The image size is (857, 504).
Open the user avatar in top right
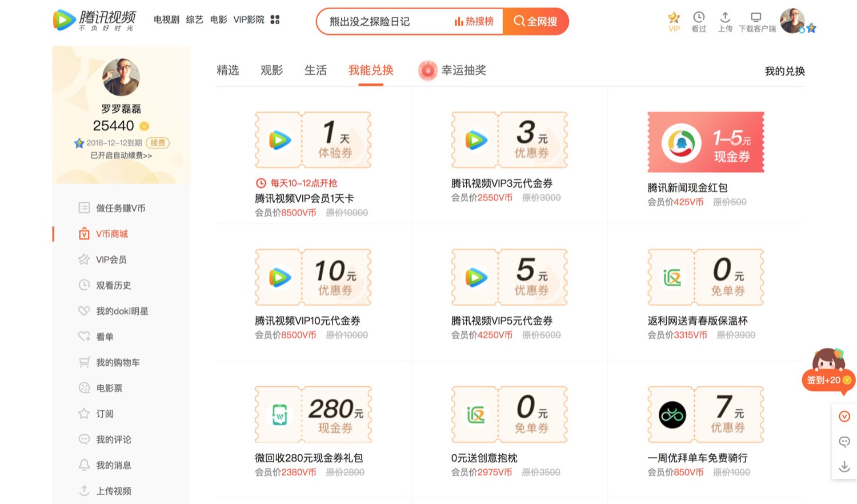tap(792, 21)
